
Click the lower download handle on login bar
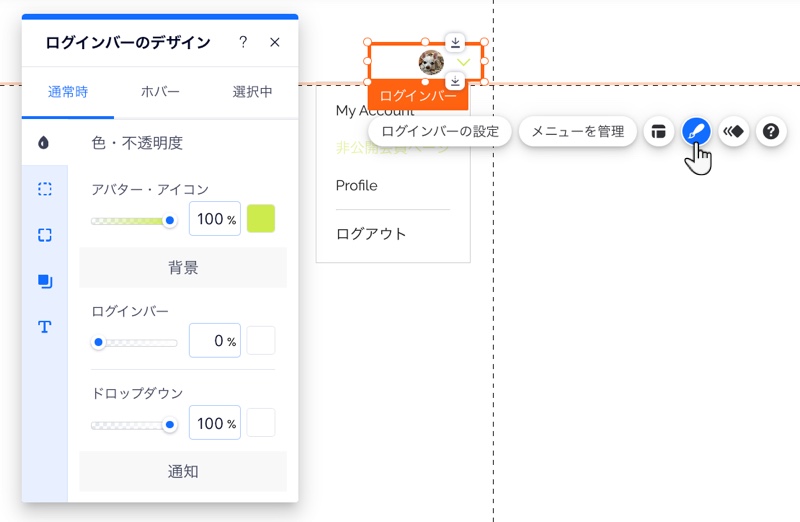point(455,81)
